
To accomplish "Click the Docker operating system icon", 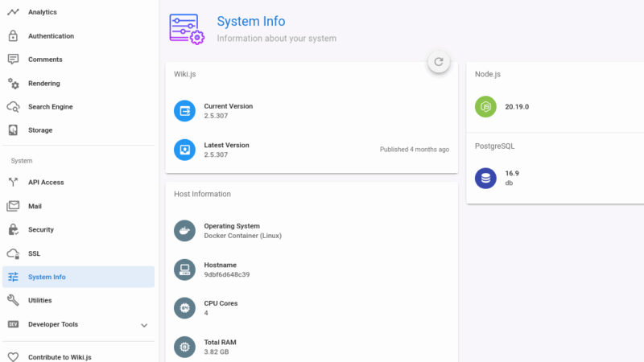I will [184, 231].
